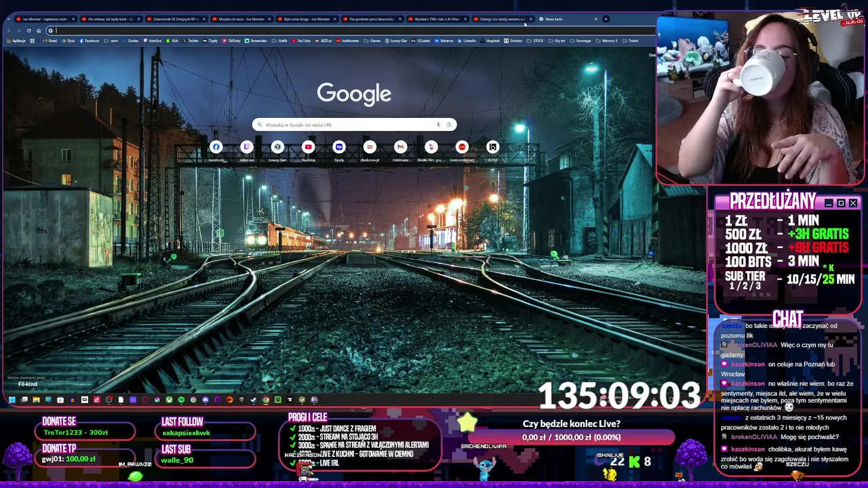Open a new tab with plus button
Screen dimensions: 868x488
pos(606,19)
